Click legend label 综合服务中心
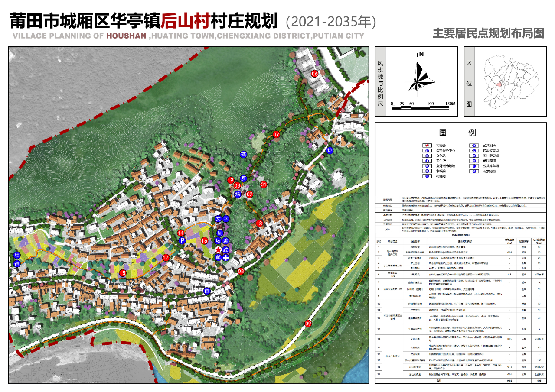 tap(446, 151)
